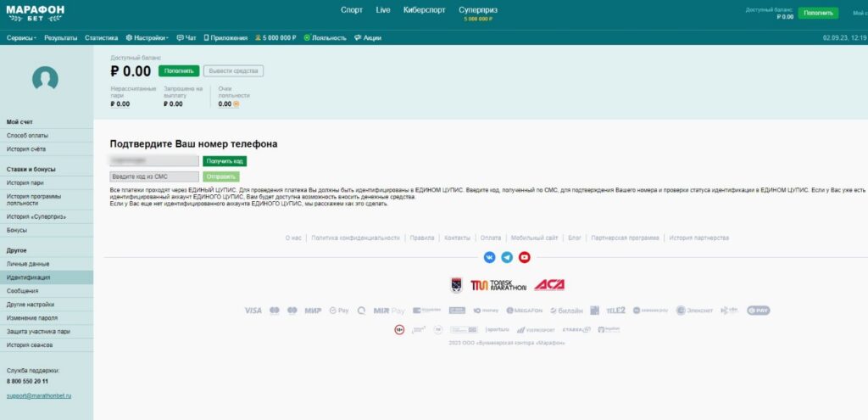868x420 pixels.
Task: Open the Политика конфиденциальности footer link
Action: 355,238
